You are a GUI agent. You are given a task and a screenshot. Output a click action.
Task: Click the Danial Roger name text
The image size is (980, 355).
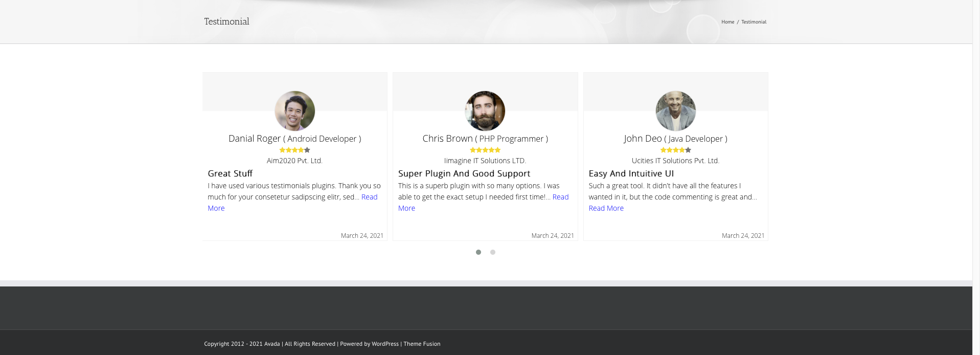[255, 139]
